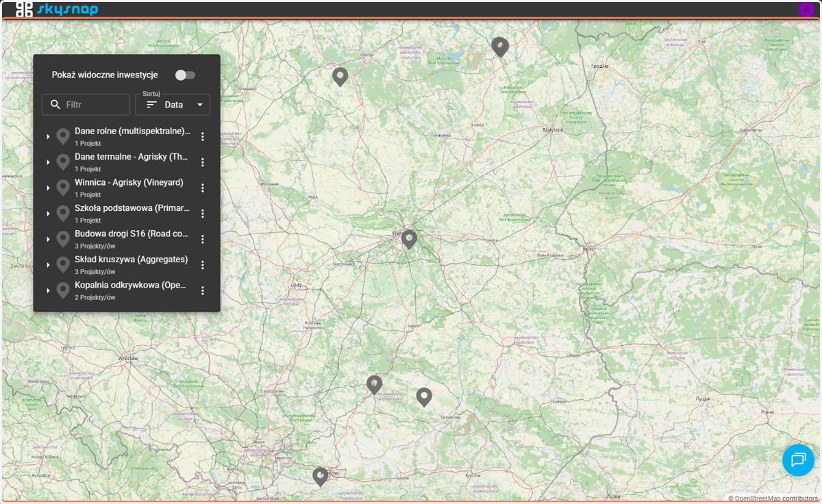
Task: Open three-dot menu for Kopalnia odkrywkowa
Action: [203, 290]
